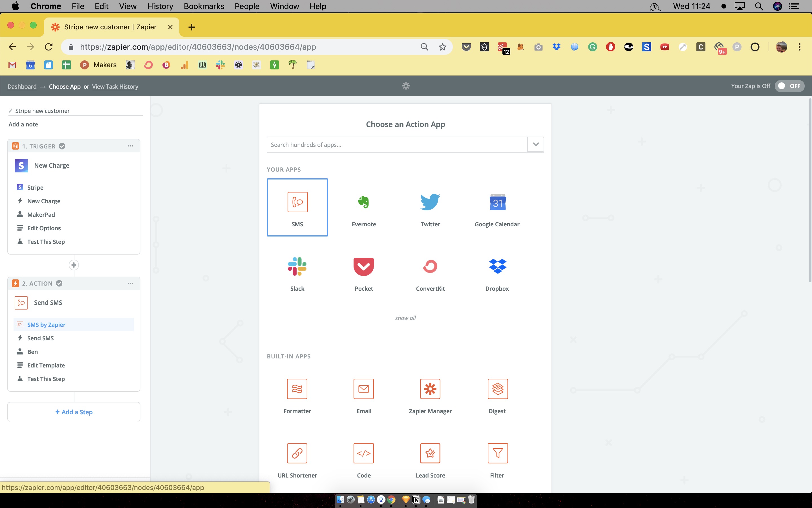Click the Dropbox extension icon
The width and height of the screenshot is (812, 508).
[556, 47]
